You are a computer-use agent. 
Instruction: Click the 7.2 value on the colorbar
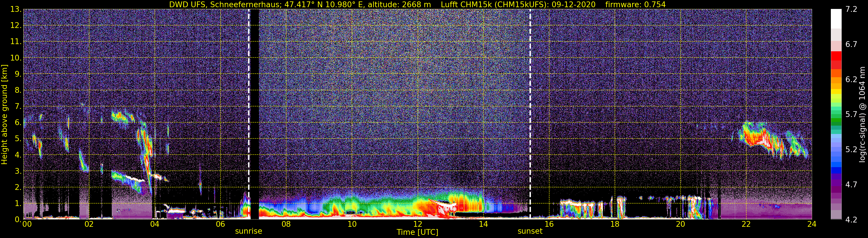coord(851,9)
